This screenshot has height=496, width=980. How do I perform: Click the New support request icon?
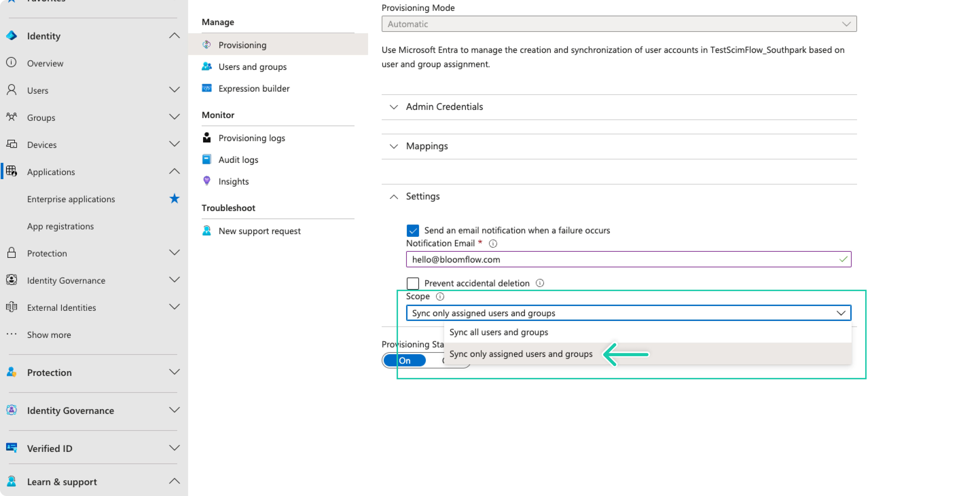[207, 230]
